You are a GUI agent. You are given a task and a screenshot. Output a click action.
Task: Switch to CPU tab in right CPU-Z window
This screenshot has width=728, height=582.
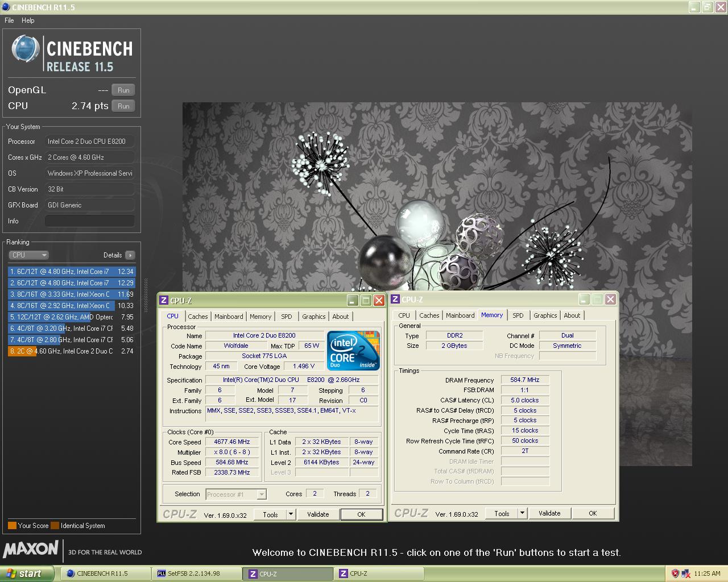point(404,315)
